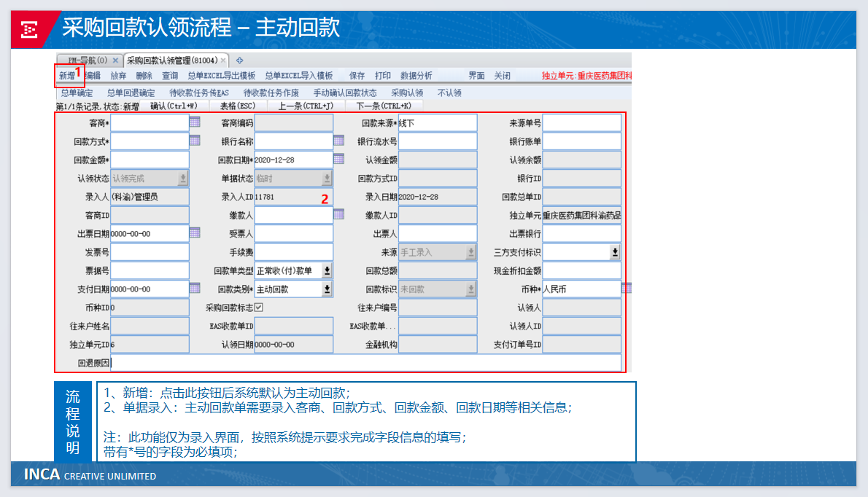This screenshot has width=868, height=497.
Task: Click 关闭 in the toolbar
Action: point(502,76)
